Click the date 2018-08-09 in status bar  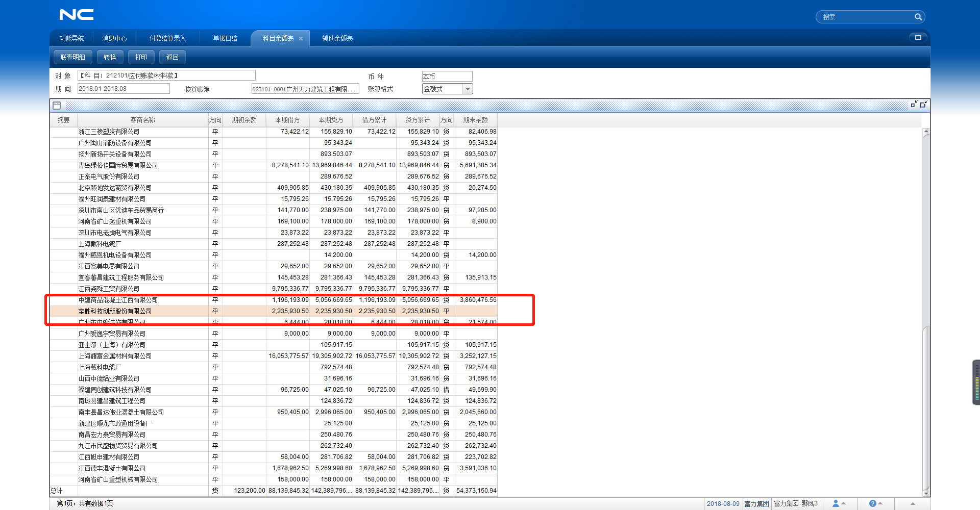tap(723, 504)
